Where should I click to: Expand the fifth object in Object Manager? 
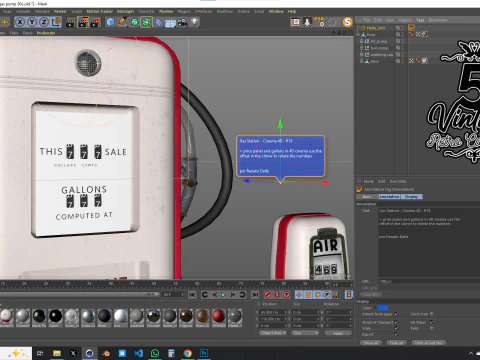coord(362,55)
